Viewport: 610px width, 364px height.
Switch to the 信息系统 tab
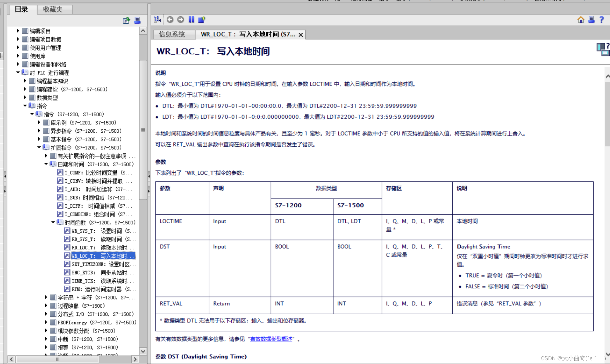point(172,34)
